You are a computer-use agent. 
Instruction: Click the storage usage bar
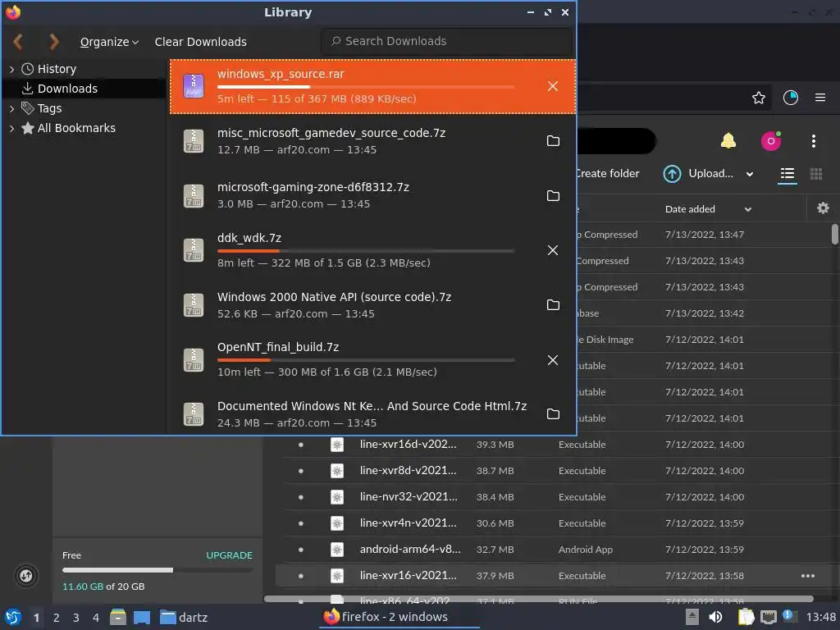click(x=157, y=570)
